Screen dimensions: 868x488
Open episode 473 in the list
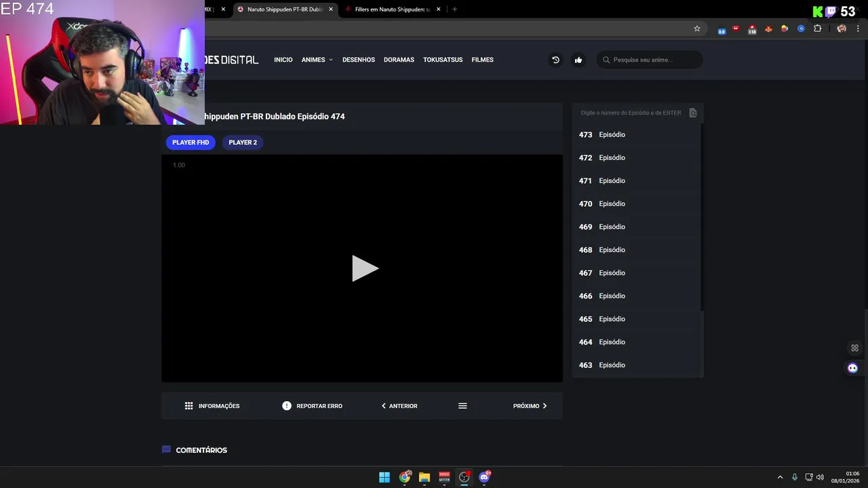tap(635, 135)
